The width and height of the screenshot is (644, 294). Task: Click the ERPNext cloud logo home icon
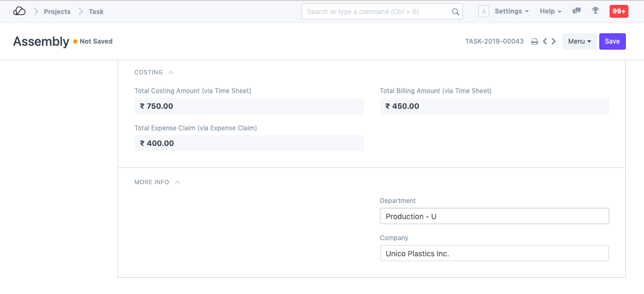coord(19,11)
